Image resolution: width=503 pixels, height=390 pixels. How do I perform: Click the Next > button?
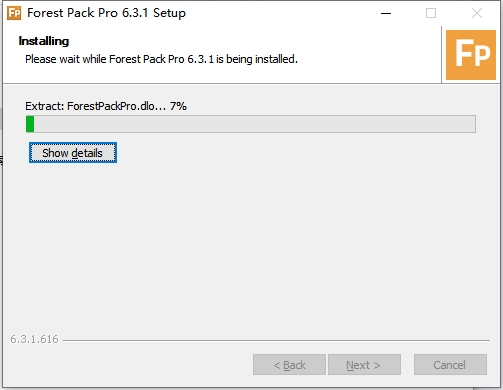point(364,365)
